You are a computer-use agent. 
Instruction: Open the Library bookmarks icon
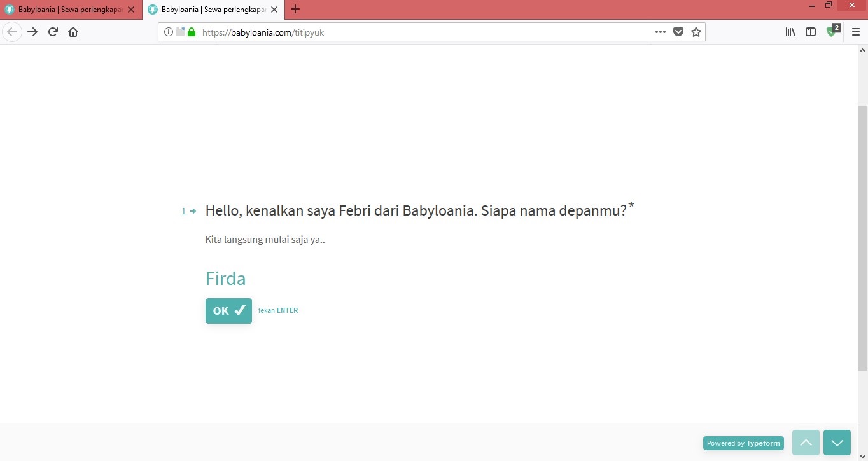coord(790,32)
